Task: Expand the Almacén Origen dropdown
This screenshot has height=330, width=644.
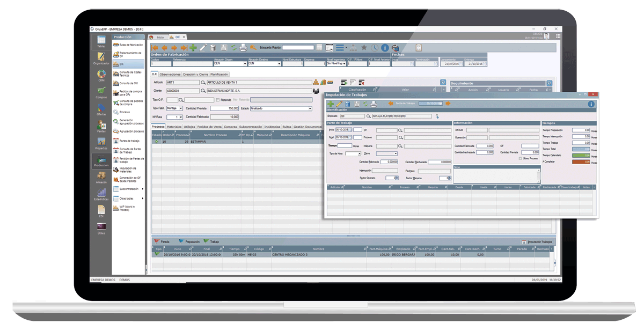Action: (x=245, y=64)
